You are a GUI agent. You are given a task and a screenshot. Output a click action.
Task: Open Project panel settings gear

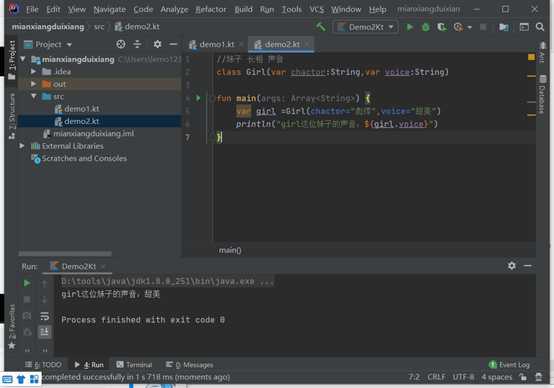pos(157,44)
